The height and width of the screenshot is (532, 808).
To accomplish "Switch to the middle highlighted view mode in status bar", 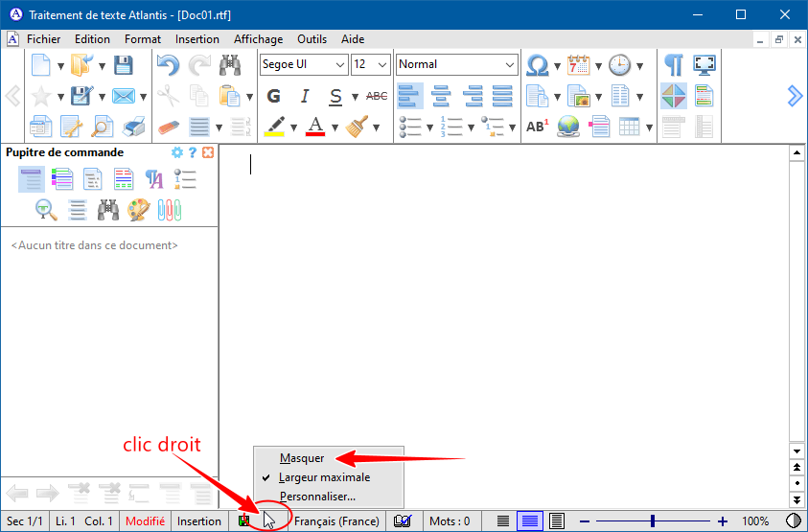I will [530, 521].
